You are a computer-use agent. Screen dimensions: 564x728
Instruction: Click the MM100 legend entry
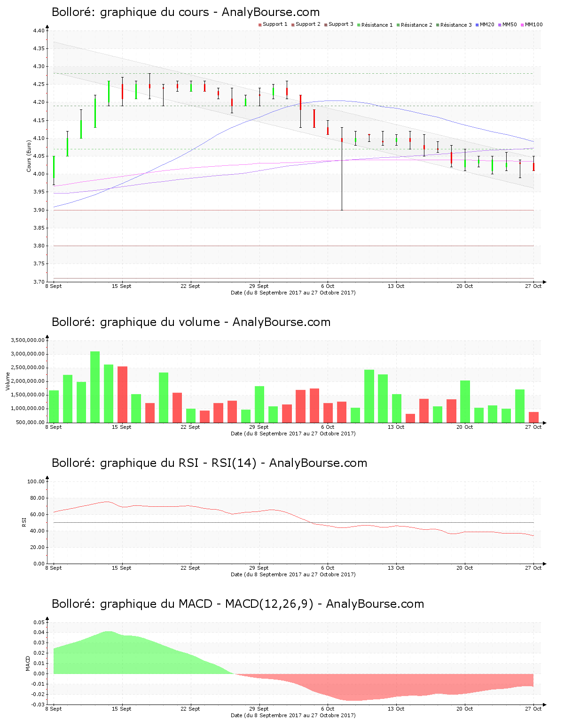532,24
